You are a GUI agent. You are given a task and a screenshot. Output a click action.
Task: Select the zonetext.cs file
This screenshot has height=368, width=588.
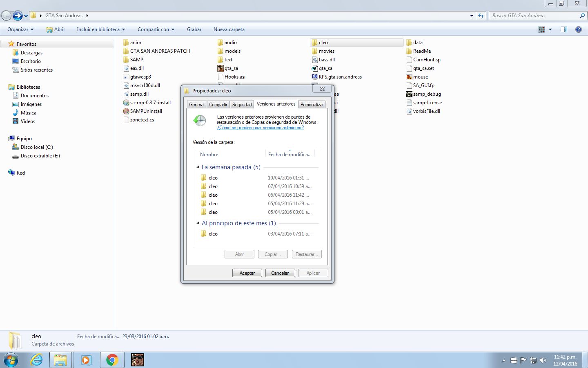pos(139,120)
